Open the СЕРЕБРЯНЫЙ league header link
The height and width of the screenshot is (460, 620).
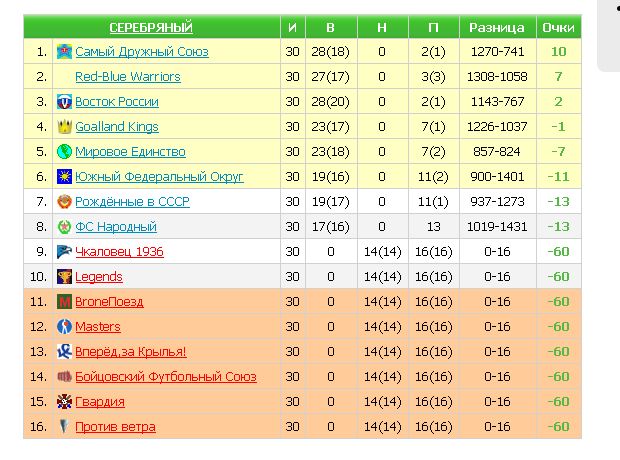[x=151, y=27]
